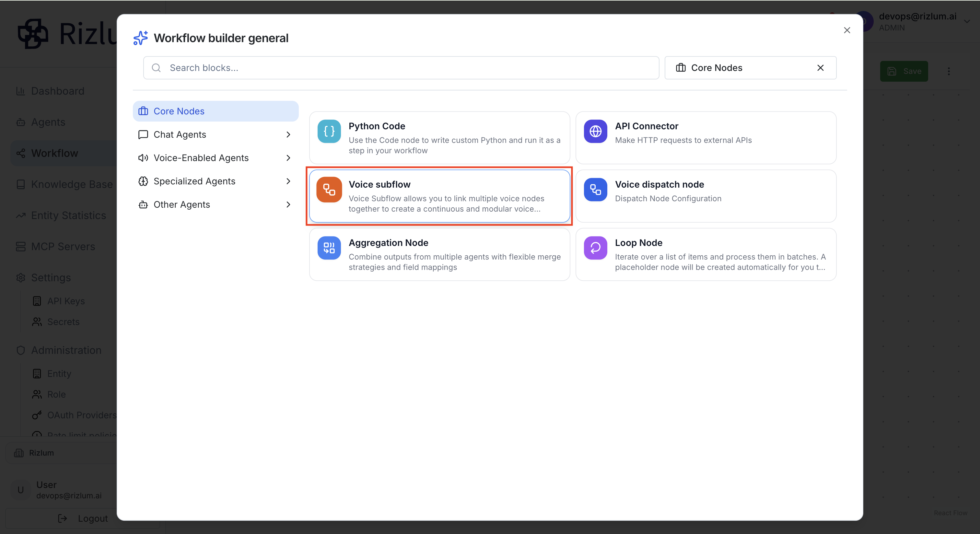Click the briefcase icon in Core Nodes filter
Screen dimensions: 980x534
click(x=681, y=68)
